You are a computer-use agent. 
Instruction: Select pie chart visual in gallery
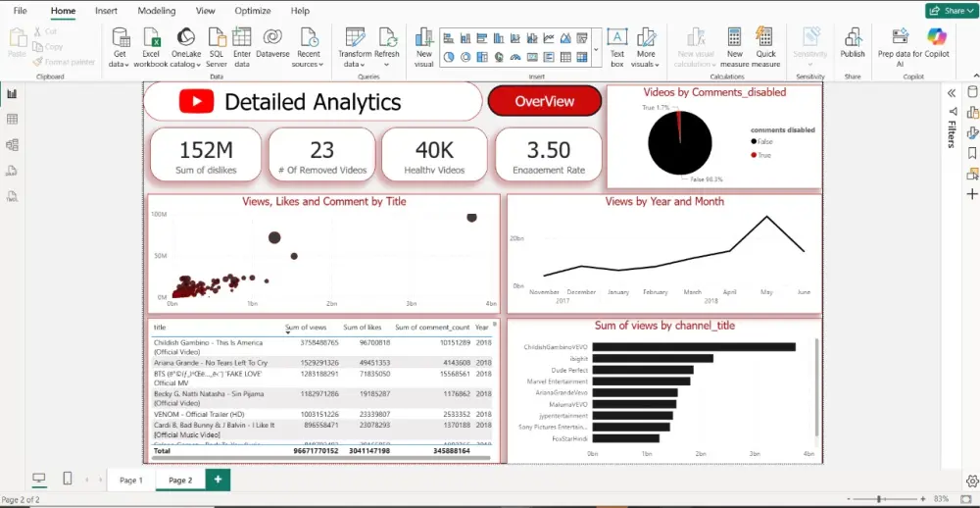click(449, 57)
